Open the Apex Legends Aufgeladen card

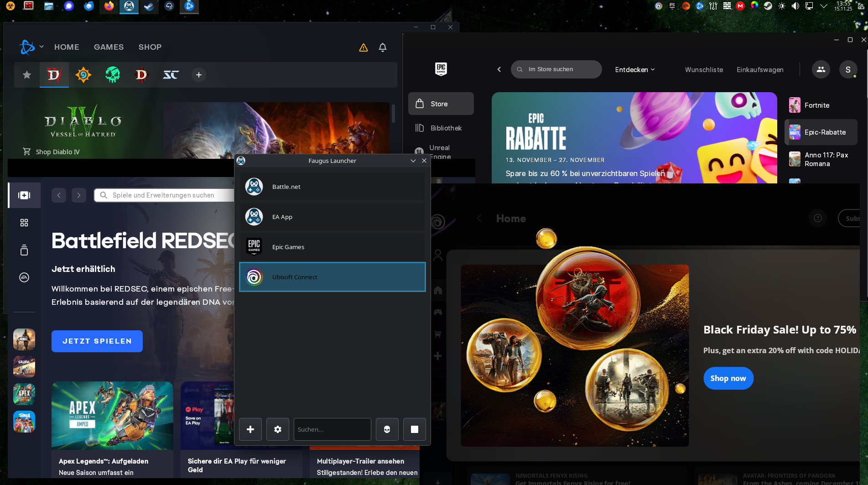coord(112,429)
